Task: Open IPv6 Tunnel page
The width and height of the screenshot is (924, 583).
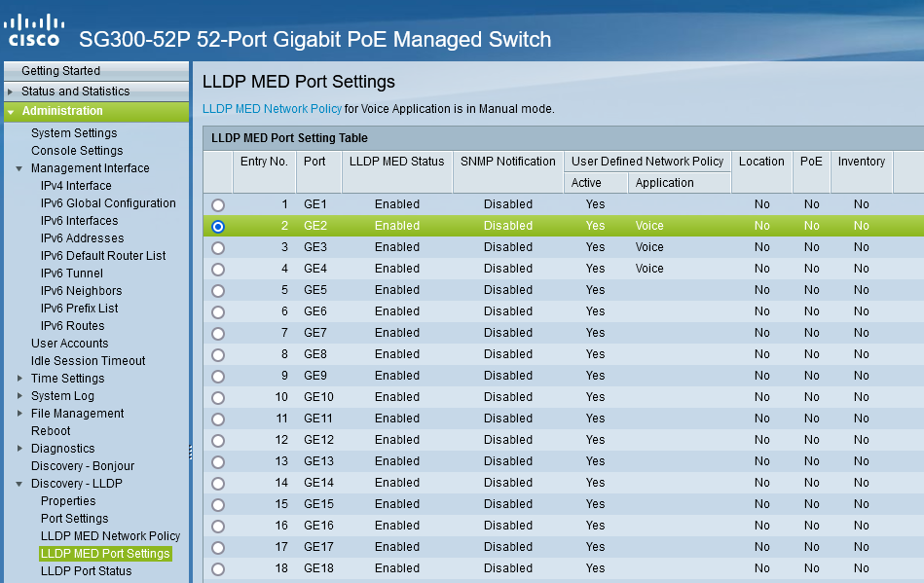Action: [x=71, y=273]
